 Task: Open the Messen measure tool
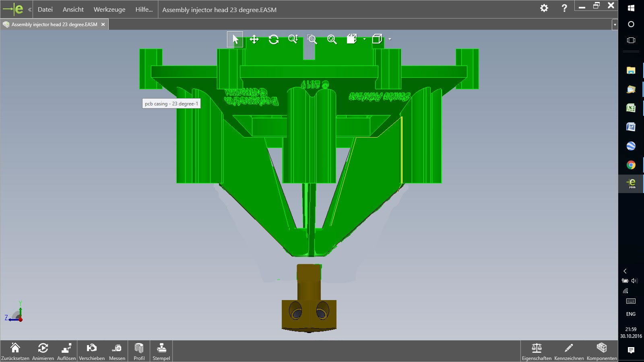pos(117,351)
